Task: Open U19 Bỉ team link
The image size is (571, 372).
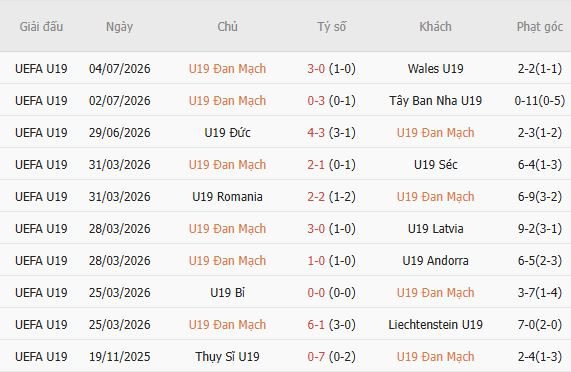Action: (x=227, y=293)
